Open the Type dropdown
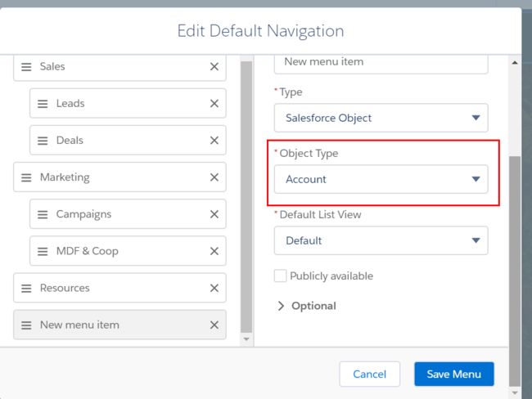Image resolution: width=532 pixels, height=399 pixels. pyautogui.click(x=381, y=118)
